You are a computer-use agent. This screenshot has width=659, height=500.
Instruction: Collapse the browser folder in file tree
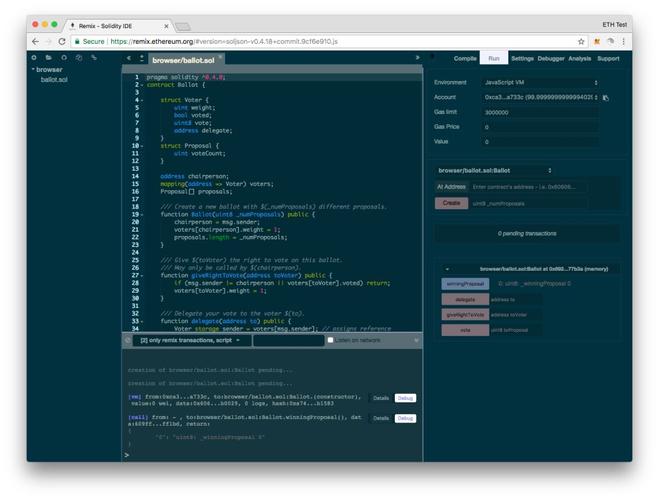[33, 69]
